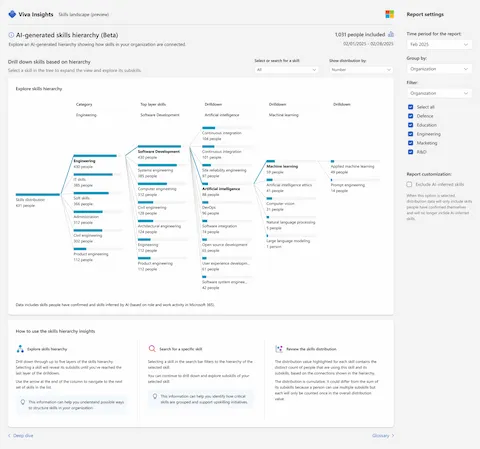Open the Time period for the report dropdown
The width and height of the screenshot is (480, 449).
[x=439, y=44]
